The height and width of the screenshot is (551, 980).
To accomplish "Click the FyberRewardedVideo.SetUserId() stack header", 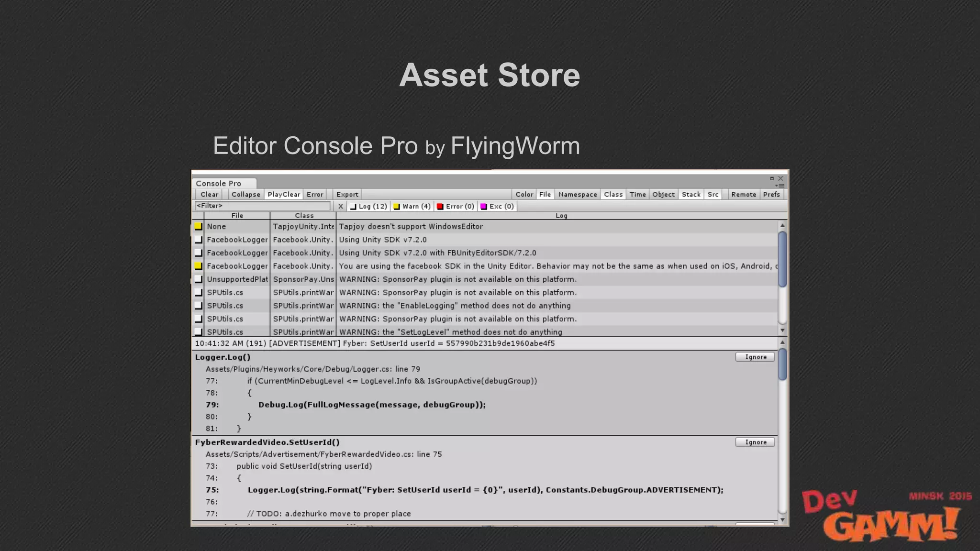I will (x=267, y=442).
